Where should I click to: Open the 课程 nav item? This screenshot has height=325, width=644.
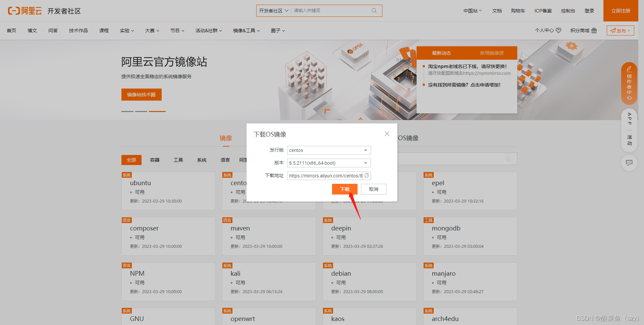(x=104, y=31)
